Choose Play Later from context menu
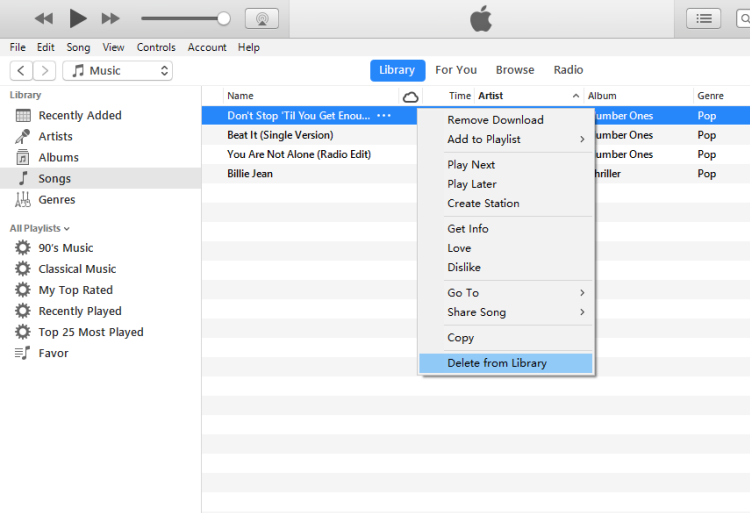 pyautogui.click(x=506, y=184)
